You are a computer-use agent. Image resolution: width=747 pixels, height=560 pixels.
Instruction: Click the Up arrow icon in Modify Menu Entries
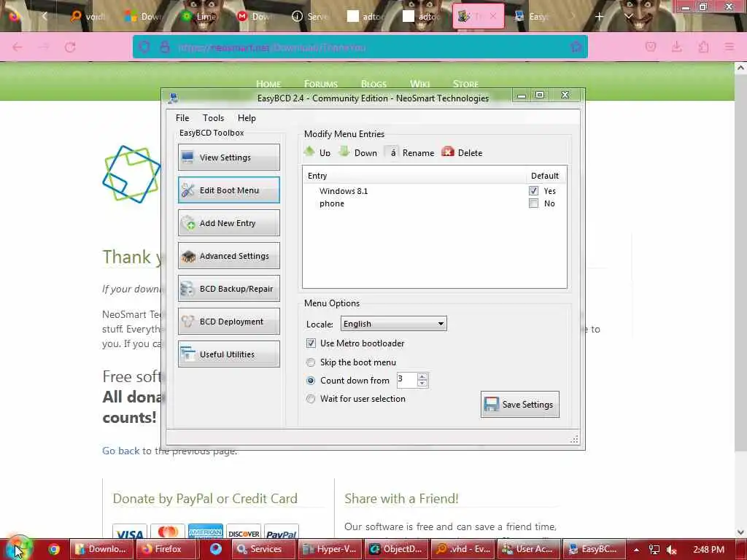(309, 152)
